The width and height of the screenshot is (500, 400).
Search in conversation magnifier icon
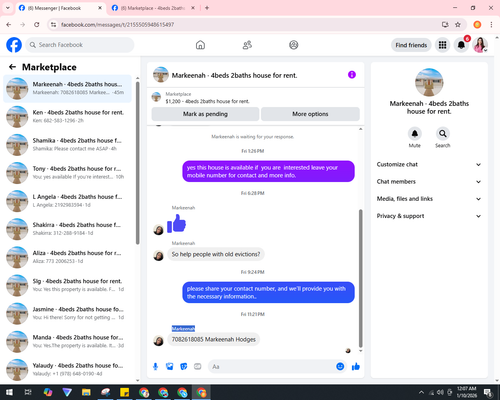(x=443, y=134)
